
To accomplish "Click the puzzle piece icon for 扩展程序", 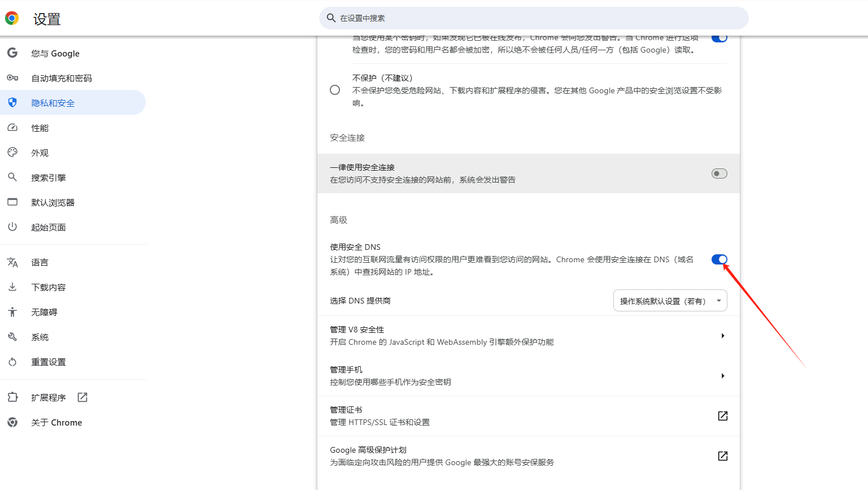I will point(12,397).
